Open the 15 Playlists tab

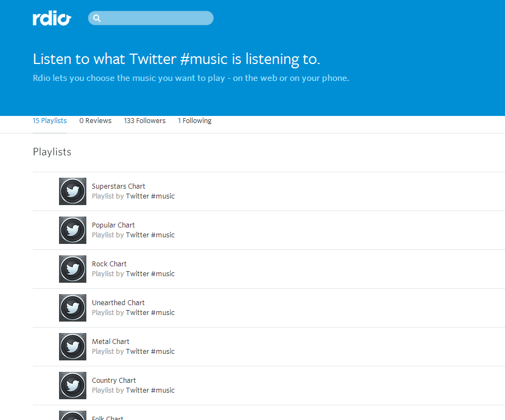(x=50, y=120)
